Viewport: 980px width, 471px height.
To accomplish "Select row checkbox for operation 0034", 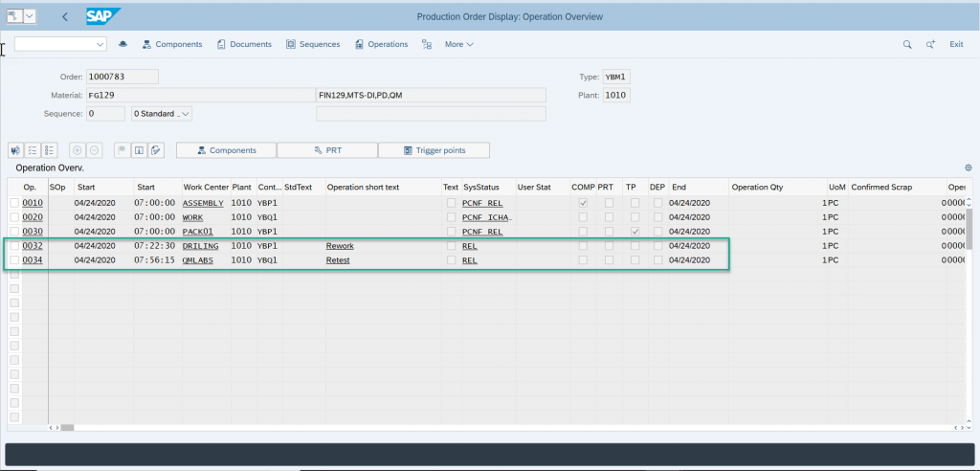I will click(14, 260).
